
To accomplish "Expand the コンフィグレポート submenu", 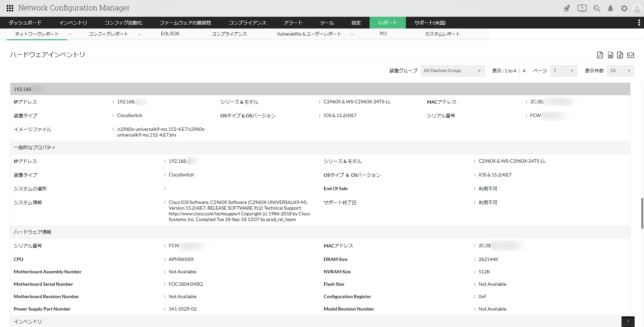I will pos(139,34).
